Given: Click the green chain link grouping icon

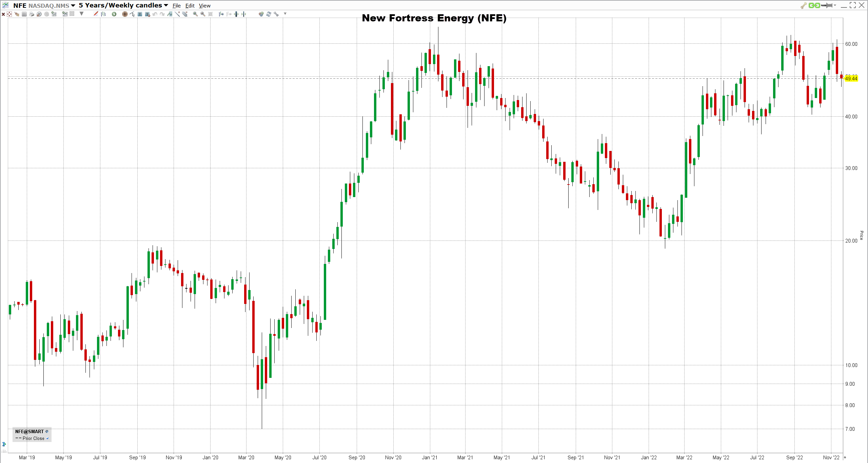Looking at the screenshot, I should click(x=814, y=5).
